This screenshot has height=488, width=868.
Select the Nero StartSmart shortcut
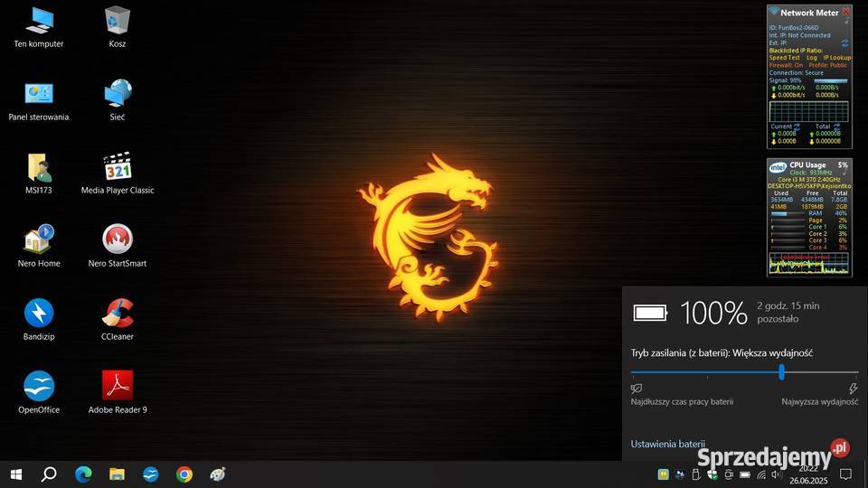click(x=118, y=247)
